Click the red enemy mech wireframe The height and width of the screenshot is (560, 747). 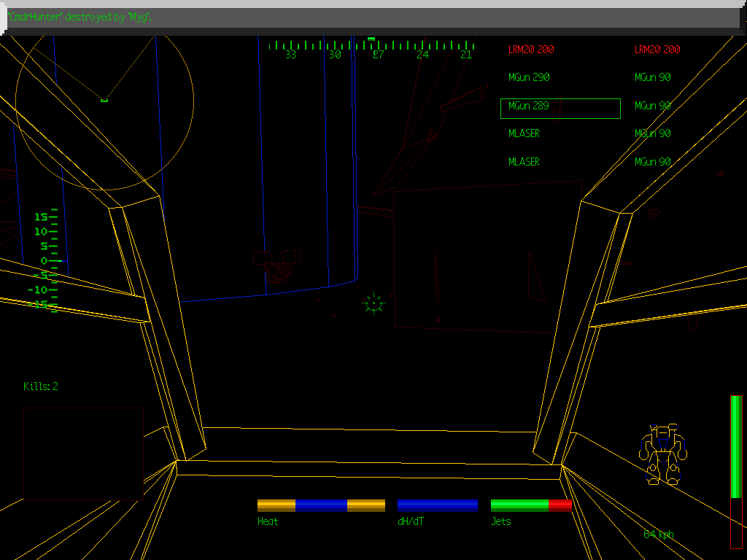tap(276, 265)
